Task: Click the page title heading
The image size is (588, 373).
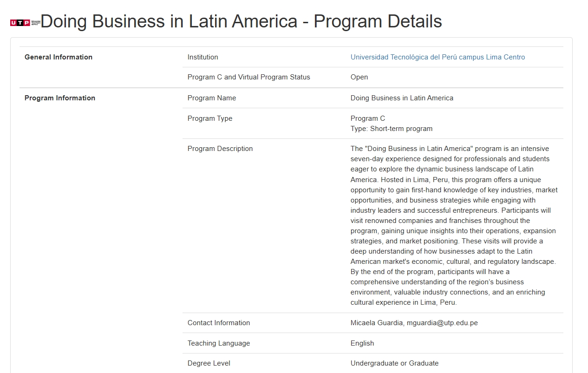Action: [241, 21]
